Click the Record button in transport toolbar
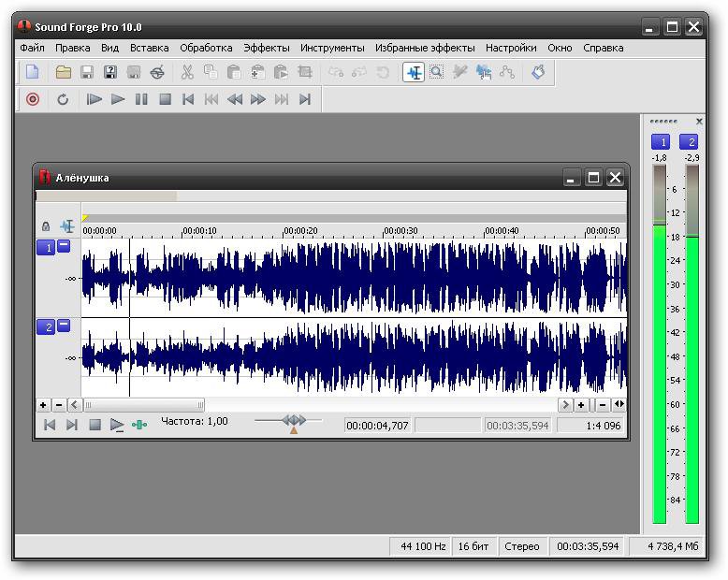The width and height of the screenshot is (728, 580). [33, 99]
